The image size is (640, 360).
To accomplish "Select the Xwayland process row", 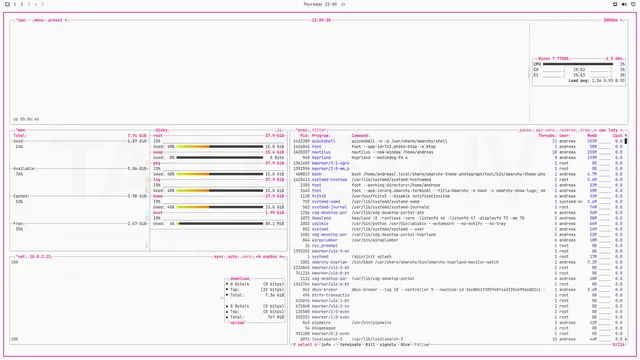I will click(x=458, y=218).
